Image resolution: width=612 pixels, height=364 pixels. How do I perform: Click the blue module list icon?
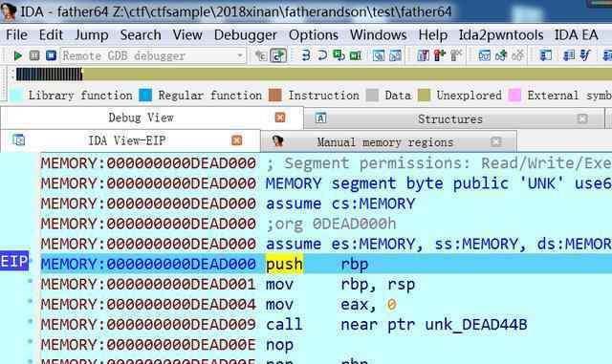click(x=569, y=55)
